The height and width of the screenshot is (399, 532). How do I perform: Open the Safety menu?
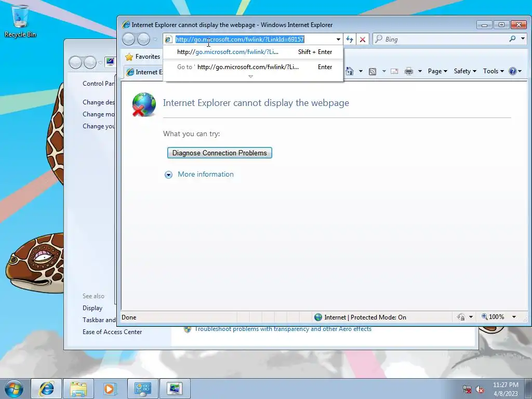click(x=465, y=71)
